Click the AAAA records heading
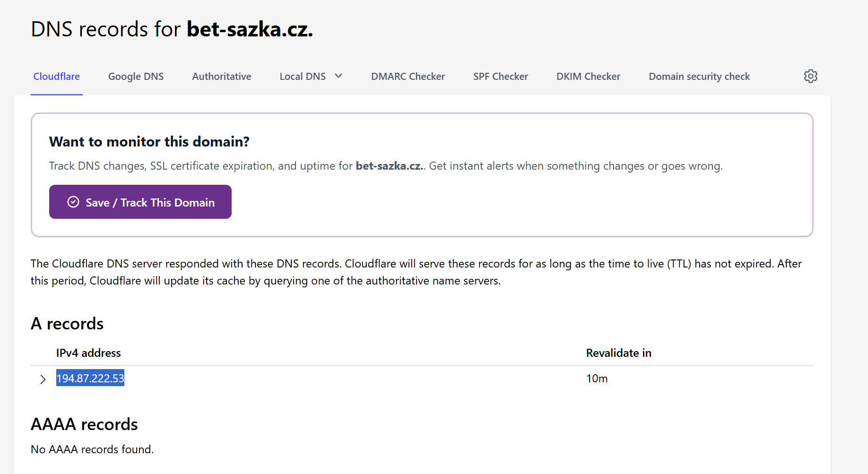868x474 pixels. point(84,424)
